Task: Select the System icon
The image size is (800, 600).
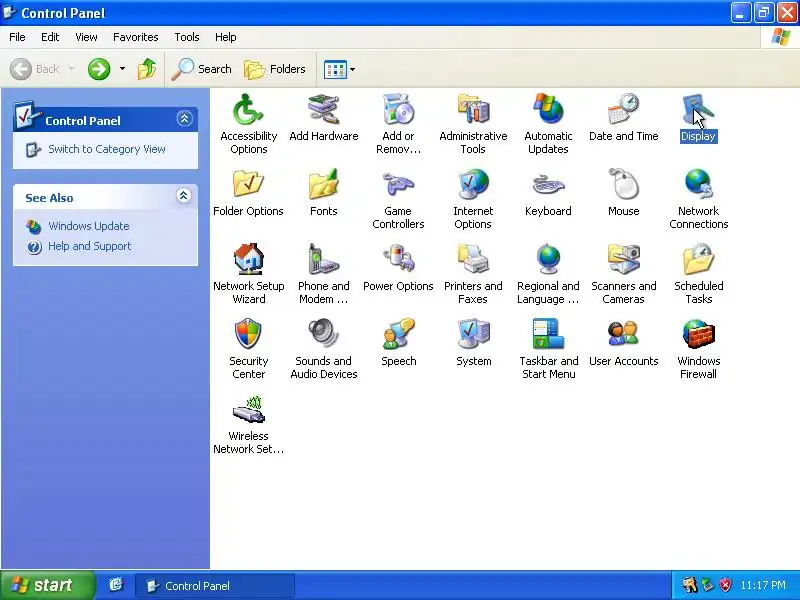Action: [473, 334]
